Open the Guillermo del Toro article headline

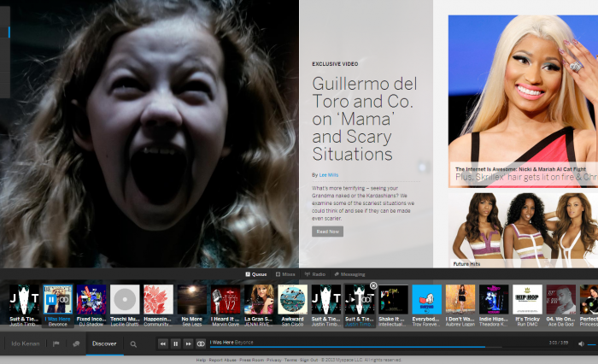click(x=365, y=119)
